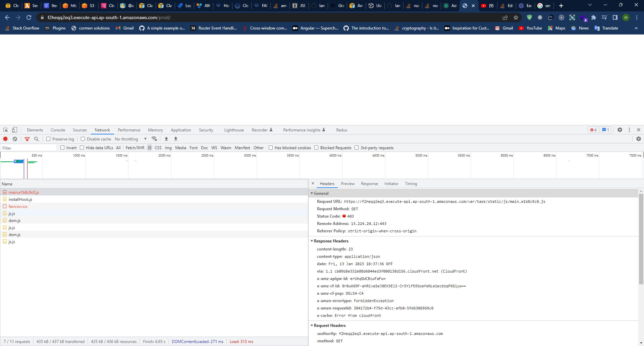
Task: Open the network search icon
Action: coord(37,139)
